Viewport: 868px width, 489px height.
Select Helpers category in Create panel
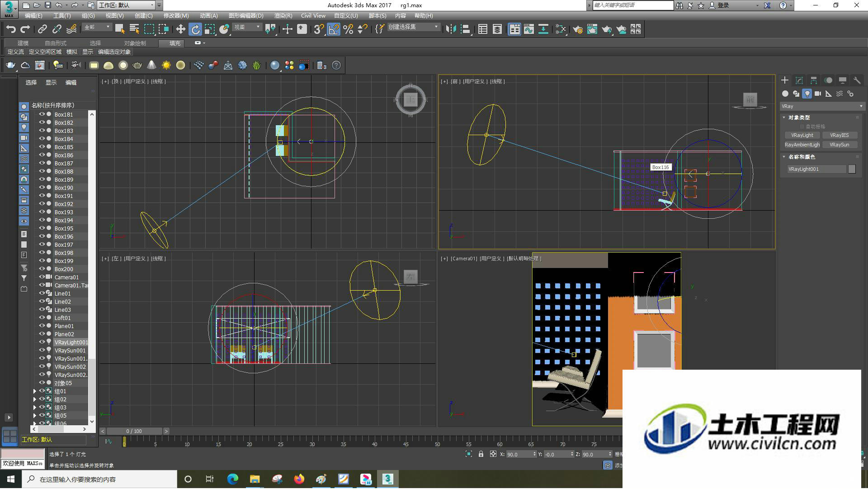pos(829,94)
